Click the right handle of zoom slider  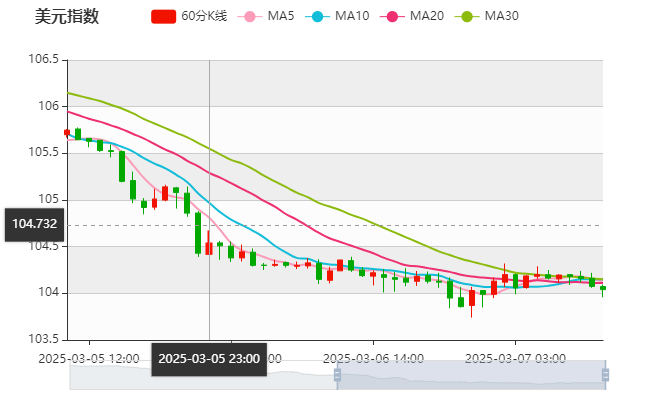tap(604, 375)
